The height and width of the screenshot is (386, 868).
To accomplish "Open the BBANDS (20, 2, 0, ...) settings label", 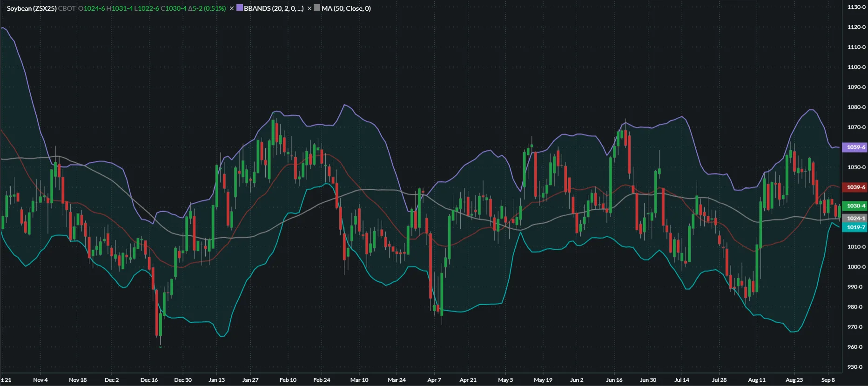I will tap(274, 8).
